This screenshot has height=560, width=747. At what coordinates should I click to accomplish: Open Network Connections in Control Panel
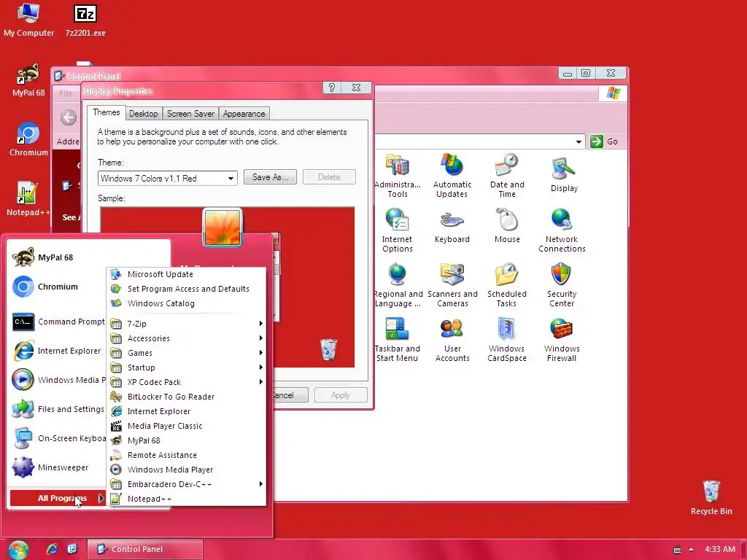click(x=562, y=230)
